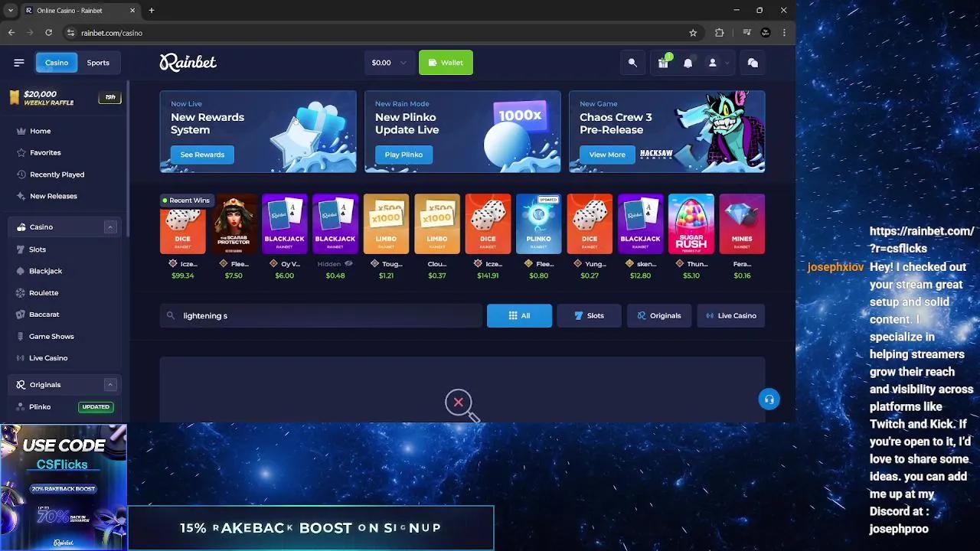Image resolution: width=980 pixels, height=551 pixels.
Task: Reload the page
Action: point(48,33)
